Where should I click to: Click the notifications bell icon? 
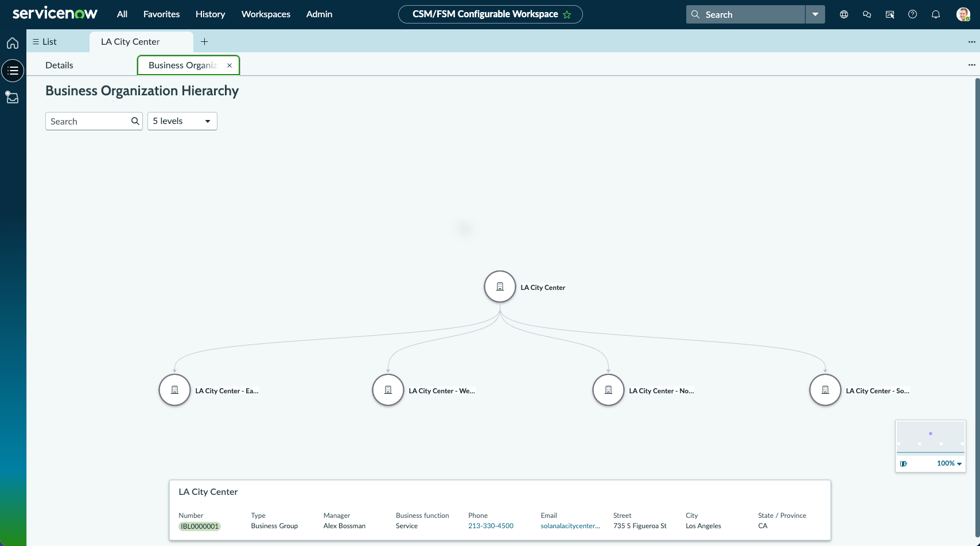pos(936,14)
